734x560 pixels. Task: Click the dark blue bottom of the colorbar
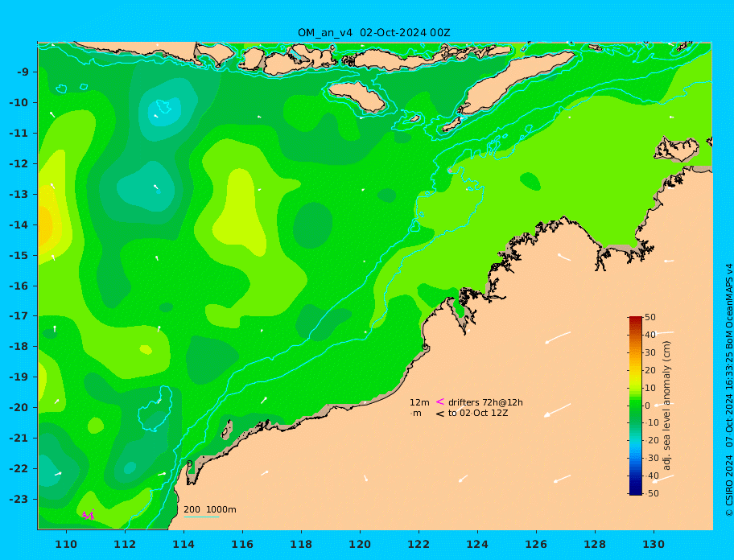(x=635, y=492)
